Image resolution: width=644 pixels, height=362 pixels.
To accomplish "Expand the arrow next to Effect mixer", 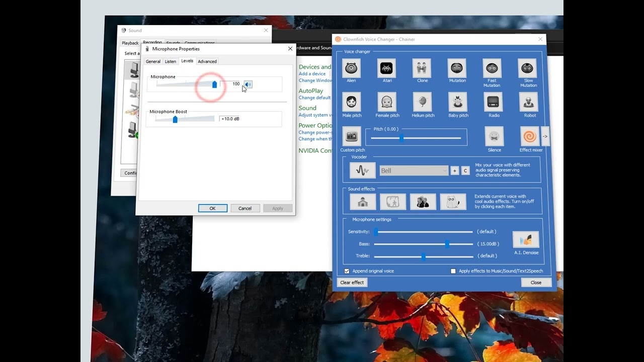I will pos(545,136).
